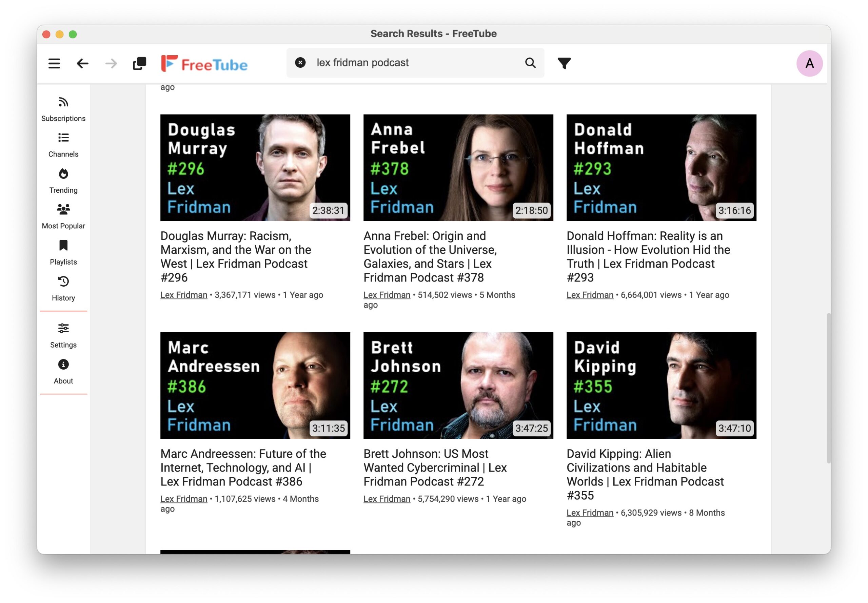Screen dimensions: 868x603
Task: Clear the search query
Action: point(300,62)
